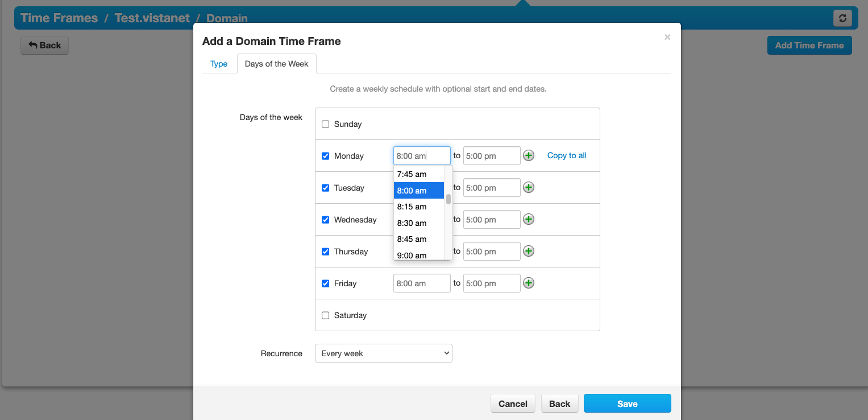Add another time range for Tuesday

pyautogui.click(x=529, y=187)
